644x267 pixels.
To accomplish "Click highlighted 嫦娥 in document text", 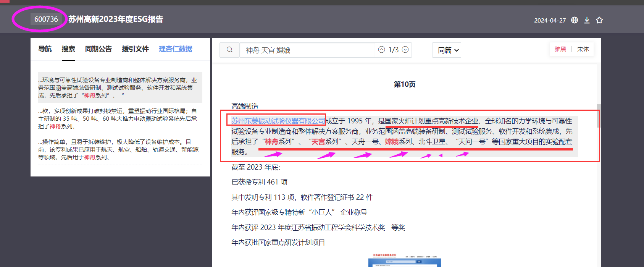I will [x=392, y=141].
